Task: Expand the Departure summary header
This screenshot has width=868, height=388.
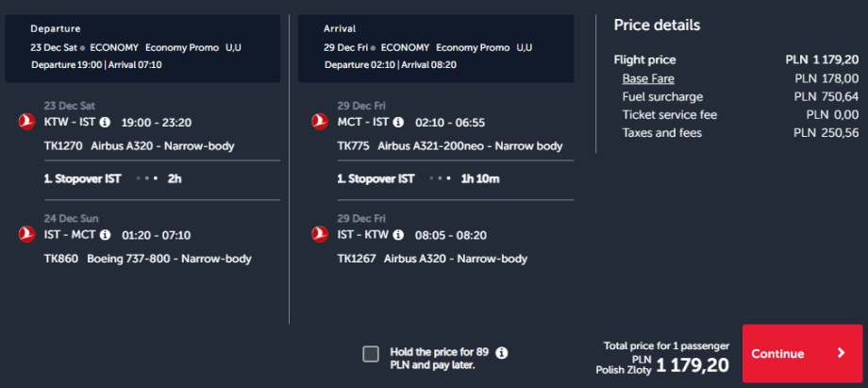Action: click(x=143, y=47)
